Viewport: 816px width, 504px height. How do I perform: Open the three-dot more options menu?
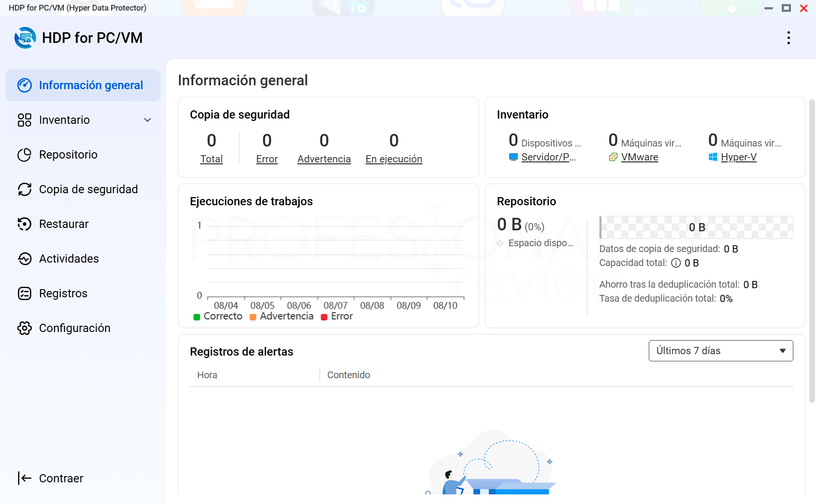click(x=789, y=38)
